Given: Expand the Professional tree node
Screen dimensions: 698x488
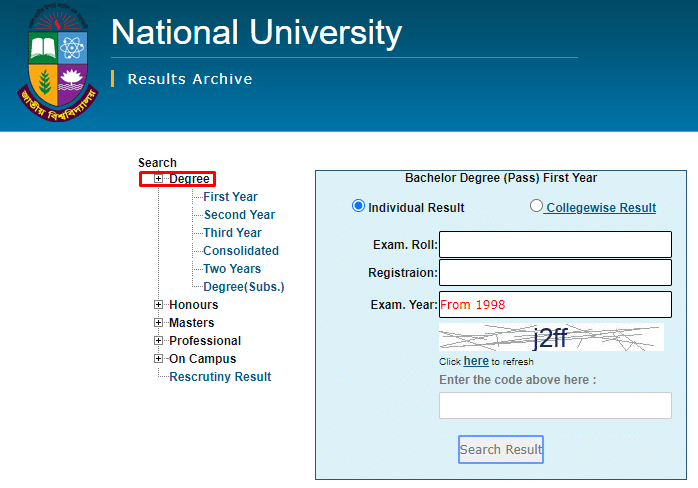Looking at the screenshot, I should [158, 341].
